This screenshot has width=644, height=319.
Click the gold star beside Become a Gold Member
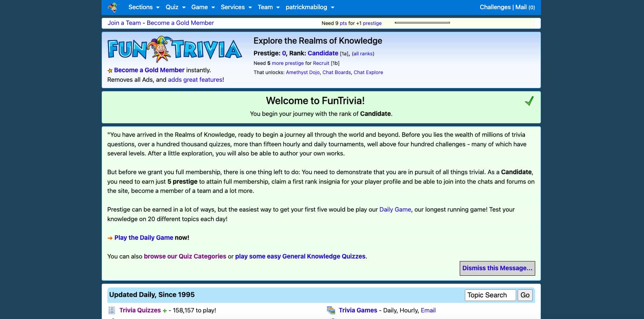[110, 70]
